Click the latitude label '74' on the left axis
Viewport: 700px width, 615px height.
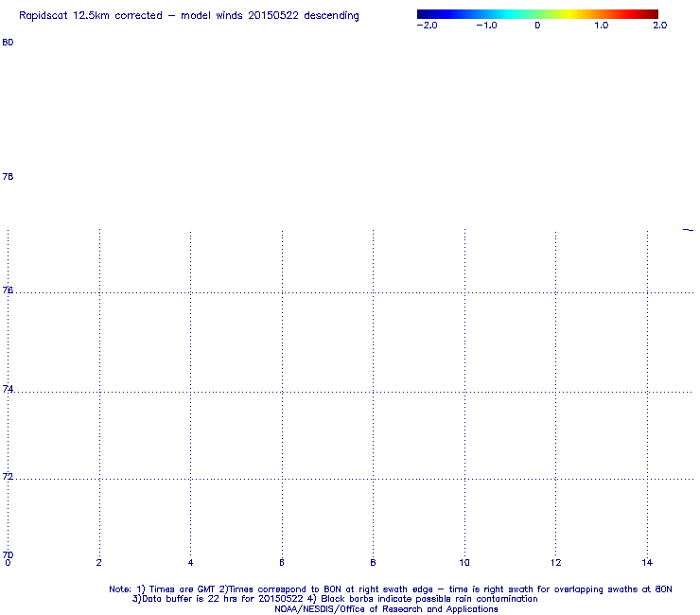[x=8, y=390]
